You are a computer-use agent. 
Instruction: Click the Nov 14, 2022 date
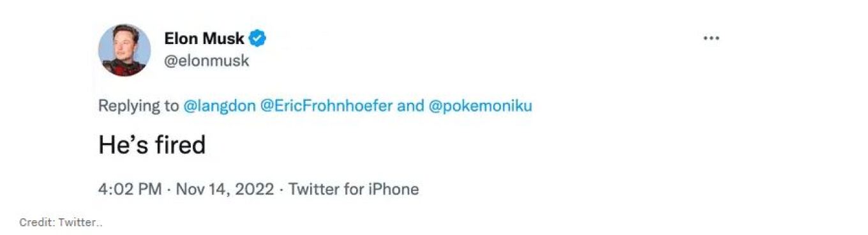[225, 190]
